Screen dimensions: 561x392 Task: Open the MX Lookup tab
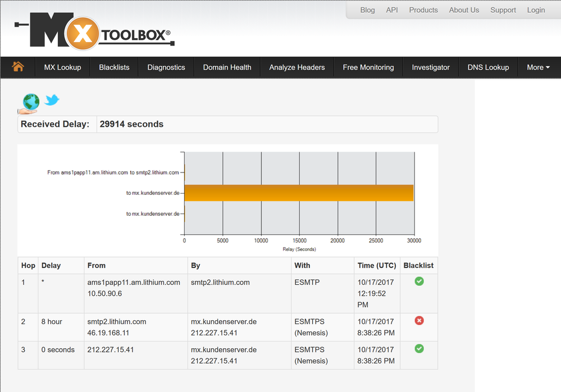pyautogui.click(x=62, y=67)
